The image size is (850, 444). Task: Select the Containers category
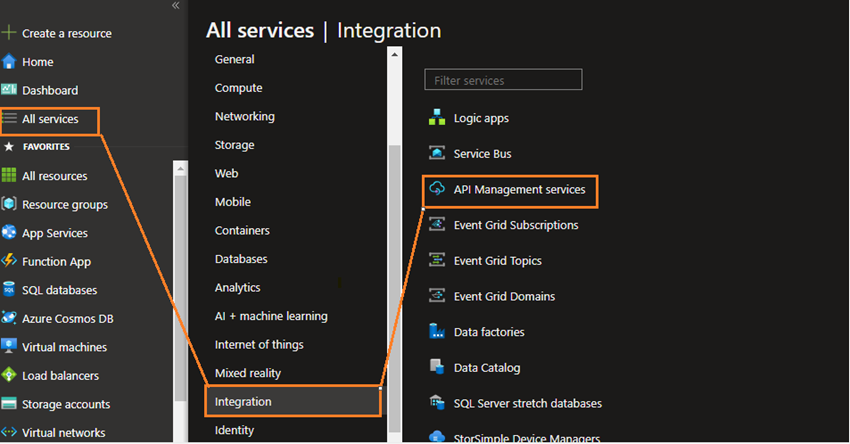242,230
